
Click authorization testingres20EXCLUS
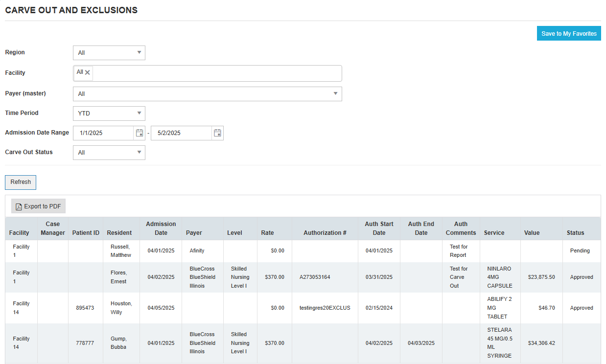tap(325, 308)
